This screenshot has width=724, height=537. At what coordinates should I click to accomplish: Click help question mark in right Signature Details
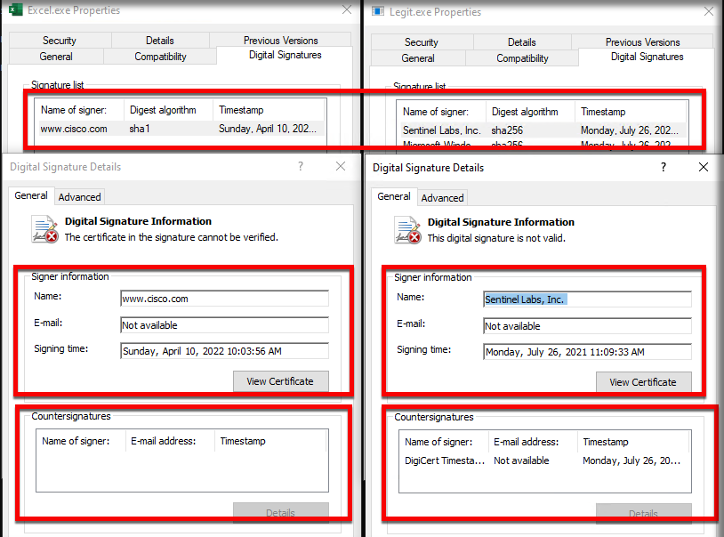[664, 167]
